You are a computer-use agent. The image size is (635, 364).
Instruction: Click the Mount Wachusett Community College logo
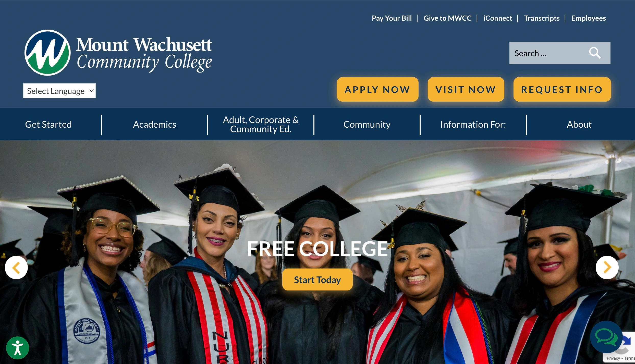118,53
